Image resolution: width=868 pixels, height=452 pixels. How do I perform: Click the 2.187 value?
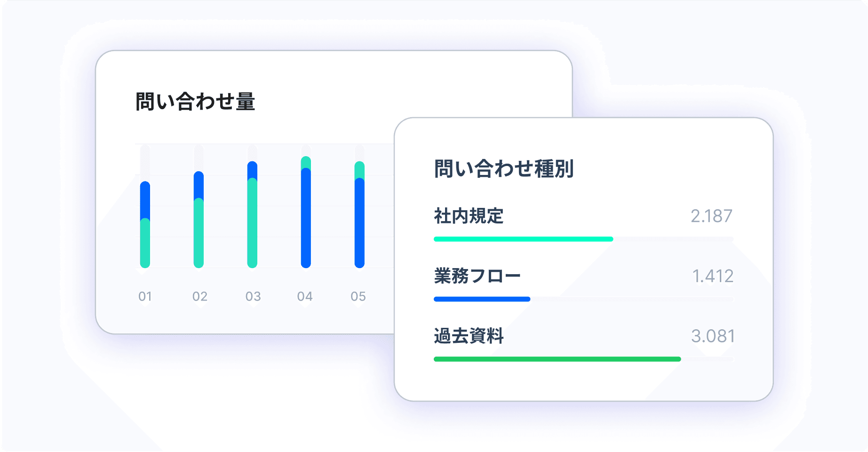[711, 216]
